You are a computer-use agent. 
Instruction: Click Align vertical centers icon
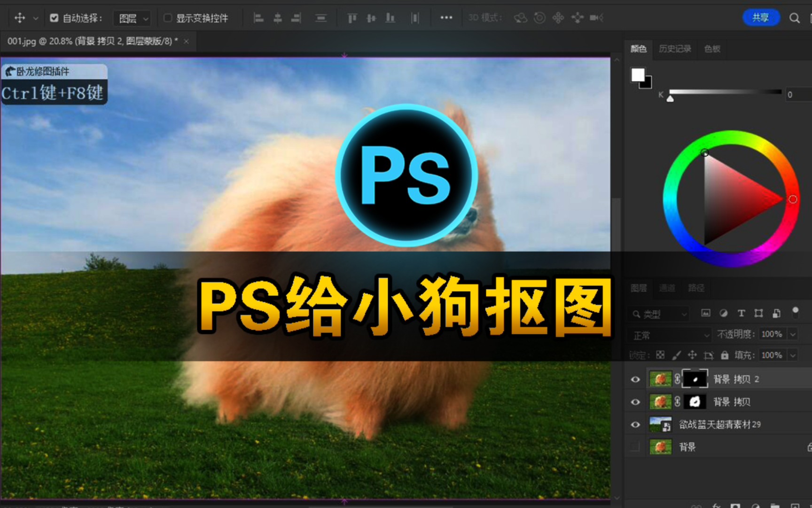pos(371,18)
